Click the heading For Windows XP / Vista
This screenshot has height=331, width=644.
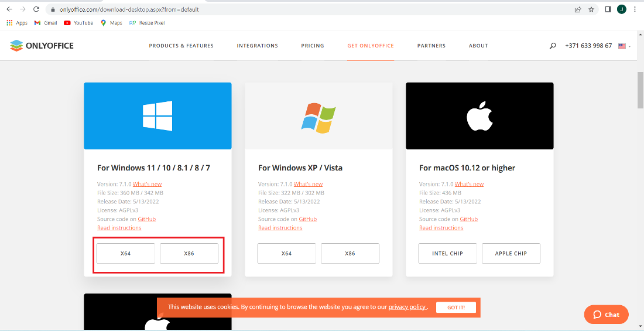(x=300, y=168)
